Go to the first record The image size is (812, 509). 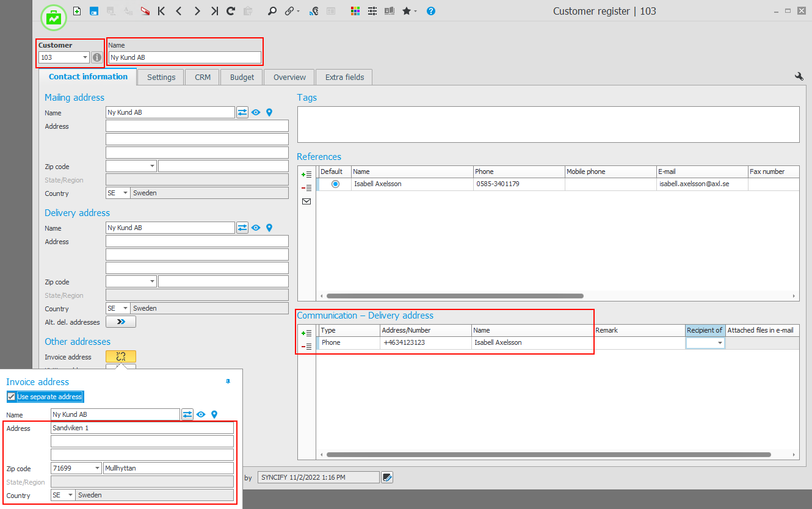[161, 11]
